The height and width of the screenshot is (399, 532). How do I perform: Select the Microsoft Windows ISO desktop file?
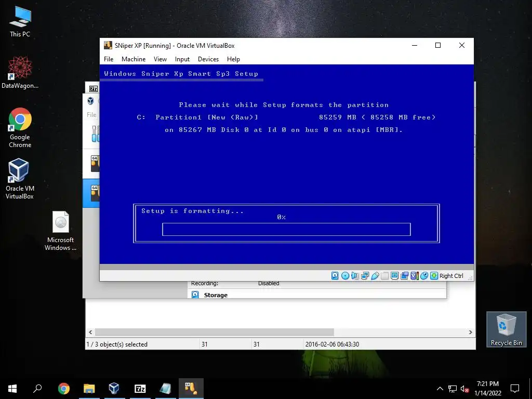60,231
